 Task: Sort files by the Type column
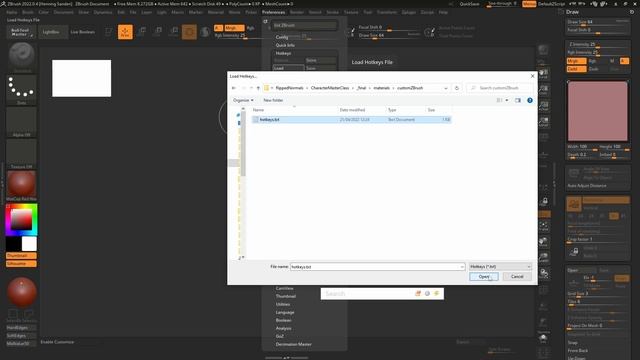[x=392, y=110]
